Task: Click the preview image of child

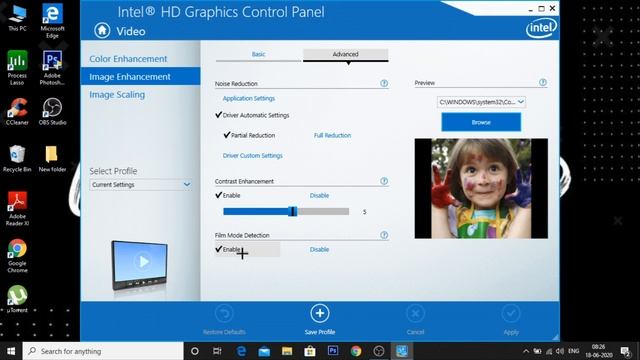Action: (481, 188)
